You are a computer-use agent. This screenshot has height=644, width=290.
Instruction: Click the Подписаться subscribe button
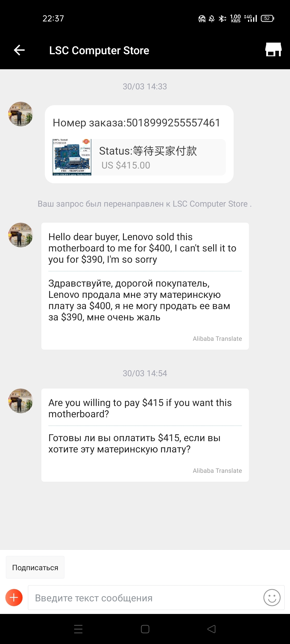pyautogui.click(x=35, y=568)
